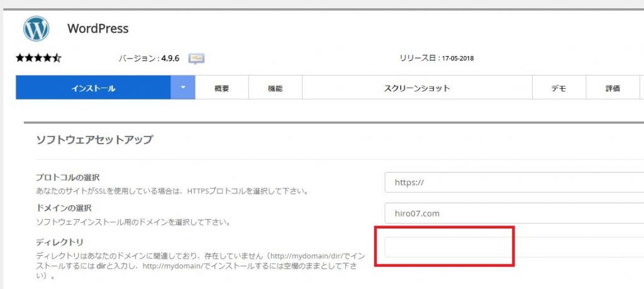Click the WordPress title text
Image resolution: width=644 pixels, height=289 pixels.
point(97,28)
